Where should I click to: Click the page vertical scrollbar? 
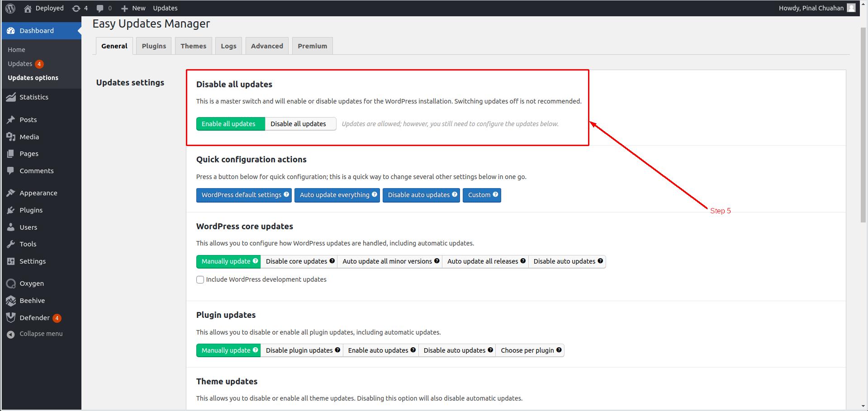(863, 124)
